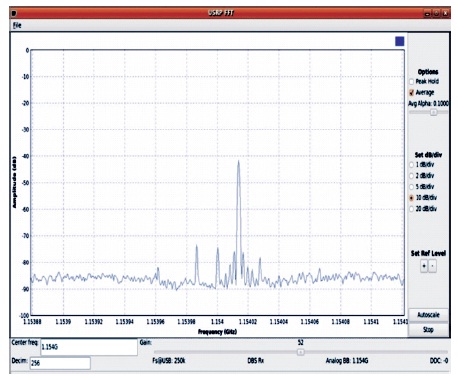Click the Set Ref Level heading
Screen dimensions: 458x379
coord(428,253)
